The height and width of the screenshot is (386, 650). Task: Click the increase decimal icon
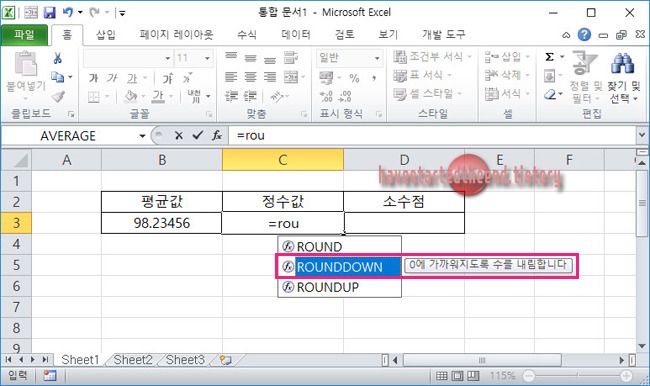[x=326, y=97]
